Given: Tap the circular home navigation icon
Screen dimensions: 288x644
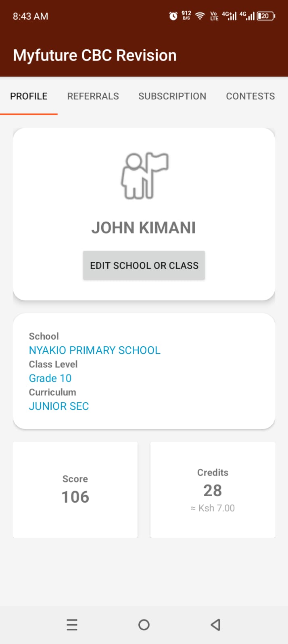Looking at the screenshot, I should tap(144, 624).
